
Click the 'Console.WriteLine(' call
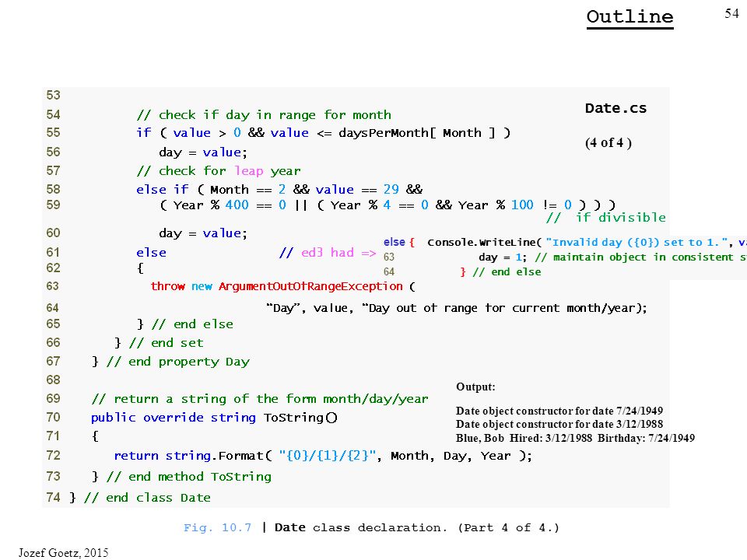pos(484,243)
